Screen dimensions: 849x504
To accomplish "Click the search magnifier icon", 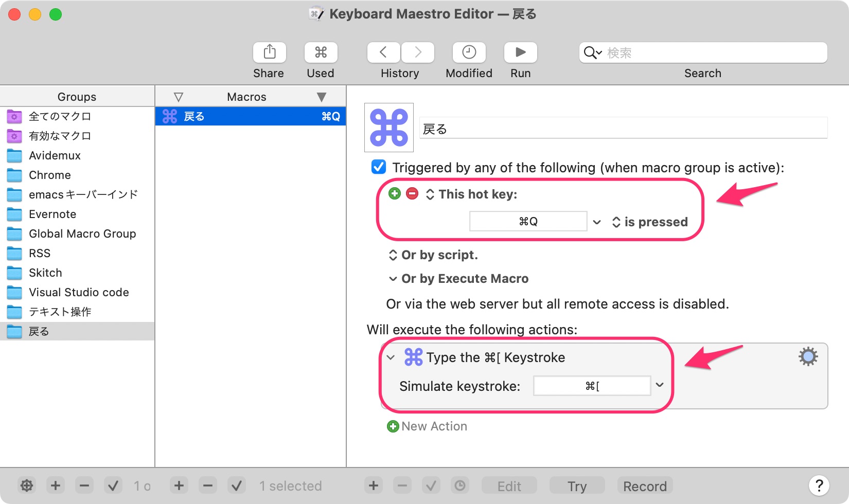I will (x=592, y=52).
